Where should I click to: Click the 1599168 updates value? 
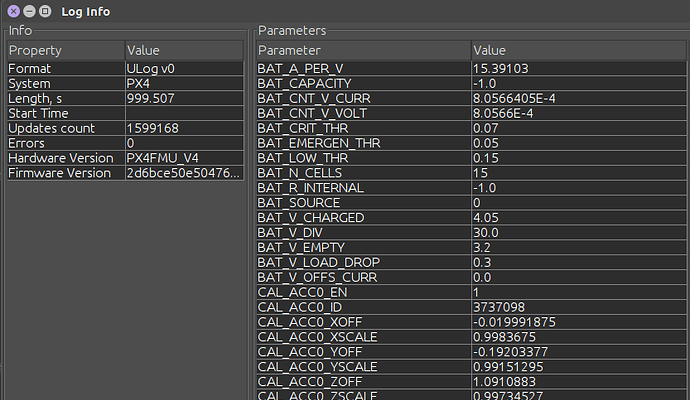184,128
